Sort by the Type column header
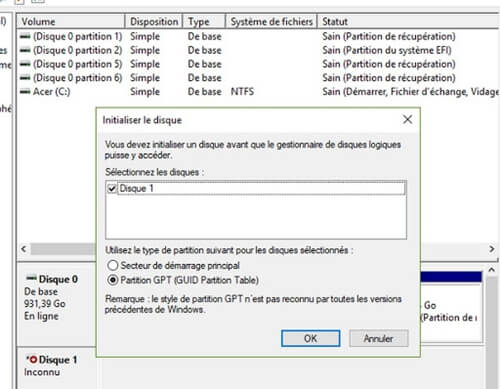This screenshot has width=500, height=389. [204, 22]
